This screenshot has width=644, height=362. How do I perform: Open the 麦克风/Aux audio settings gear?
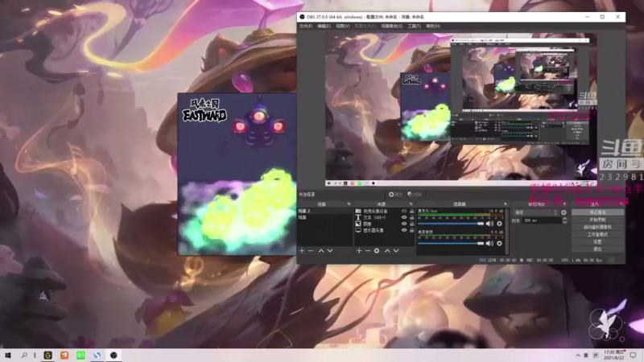point(499,224)
